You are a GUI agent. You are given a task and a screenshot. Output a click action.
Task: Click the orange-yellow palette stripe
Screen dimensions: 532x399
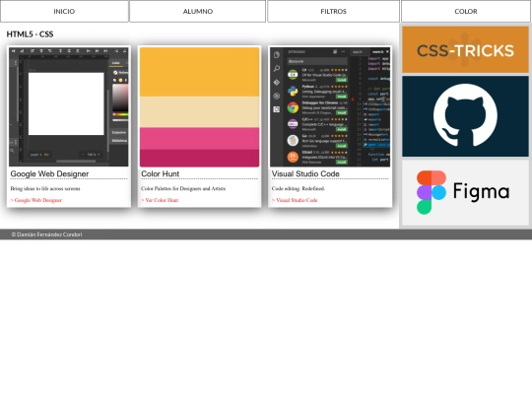199,72
